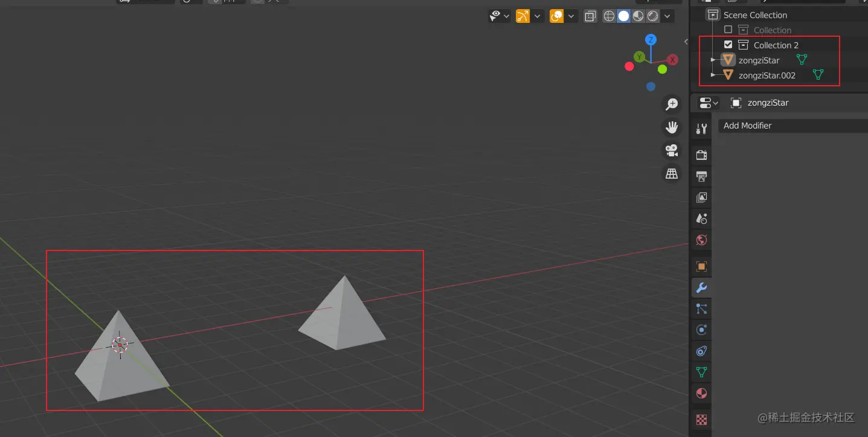This screenshot has height=437, width=868.
Task: Open the object types visibility dropdown
Action: [500, 16]
